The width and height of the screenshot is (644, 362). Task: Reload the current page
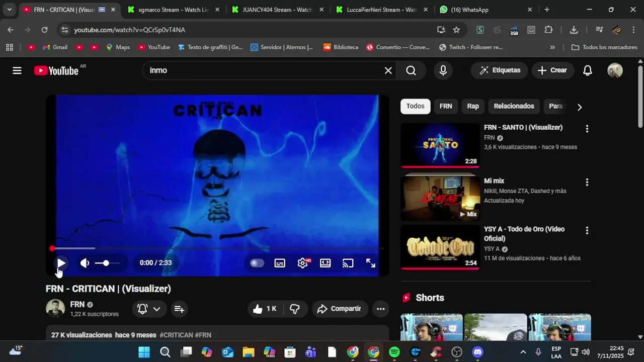(44, 30)
